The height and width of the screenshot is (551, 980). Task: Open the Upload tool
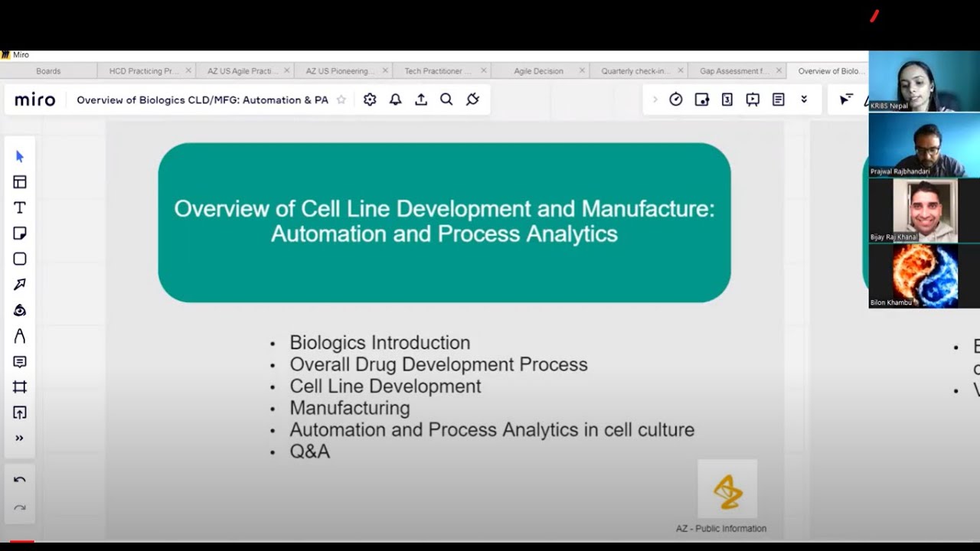[x=20, y=412]
